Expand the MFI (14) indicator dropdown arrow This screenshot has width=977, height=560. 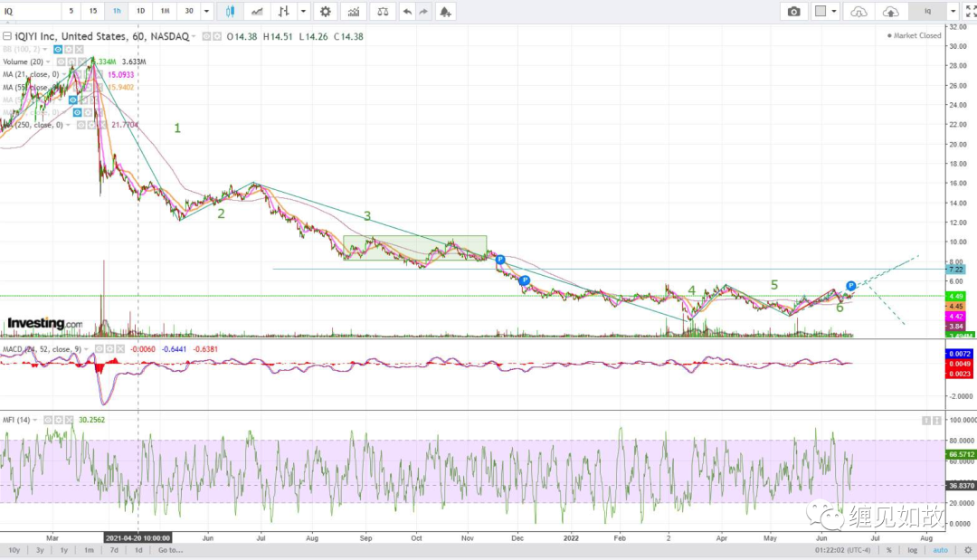[x=35, y=420]
